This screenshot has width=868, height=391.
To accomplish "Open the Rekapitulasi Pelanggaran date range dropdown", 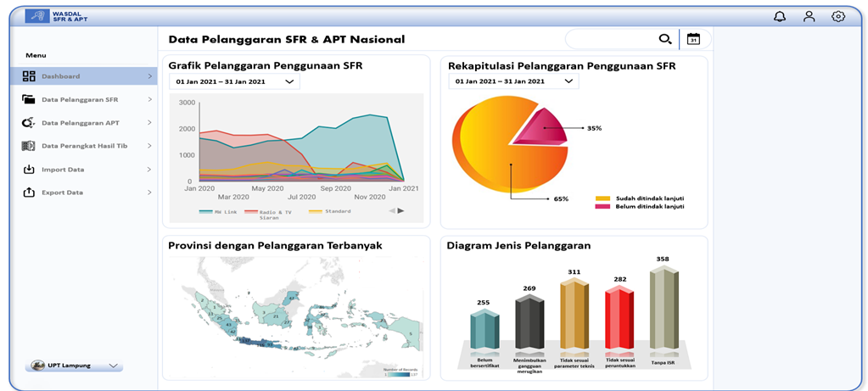I will [513, 81].
